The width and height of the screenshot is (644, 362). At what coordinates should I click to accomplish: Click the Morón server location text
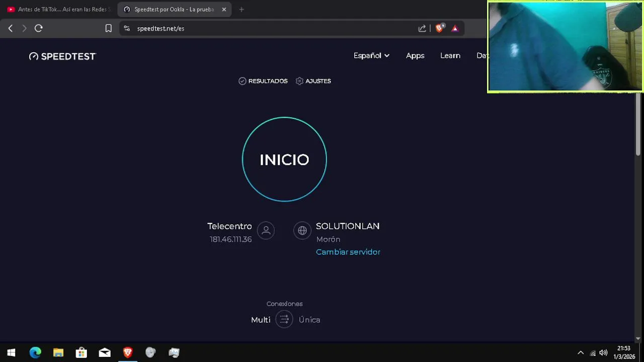328,239
